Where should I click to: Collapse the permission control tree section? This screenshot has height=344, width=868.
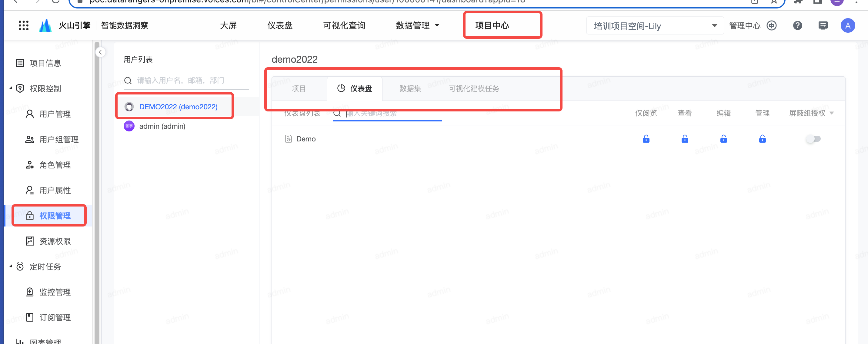coord(11,88)
